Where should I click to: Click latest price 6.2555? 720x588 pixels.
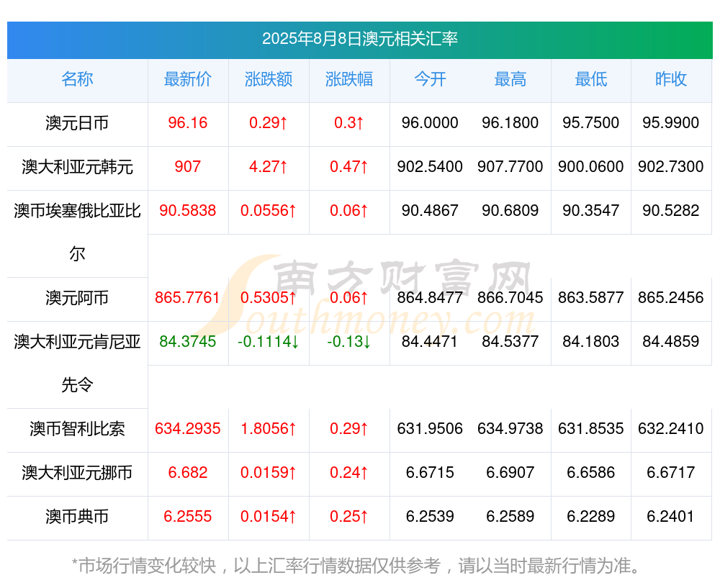[x=187, y=516]
